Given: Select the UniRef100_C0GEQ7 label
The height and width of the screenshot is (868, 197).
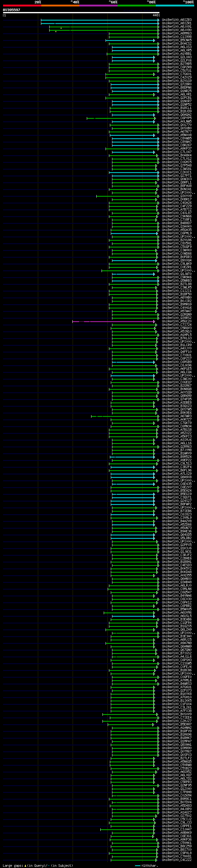Looking at the screenshot, I should point(177,382).
